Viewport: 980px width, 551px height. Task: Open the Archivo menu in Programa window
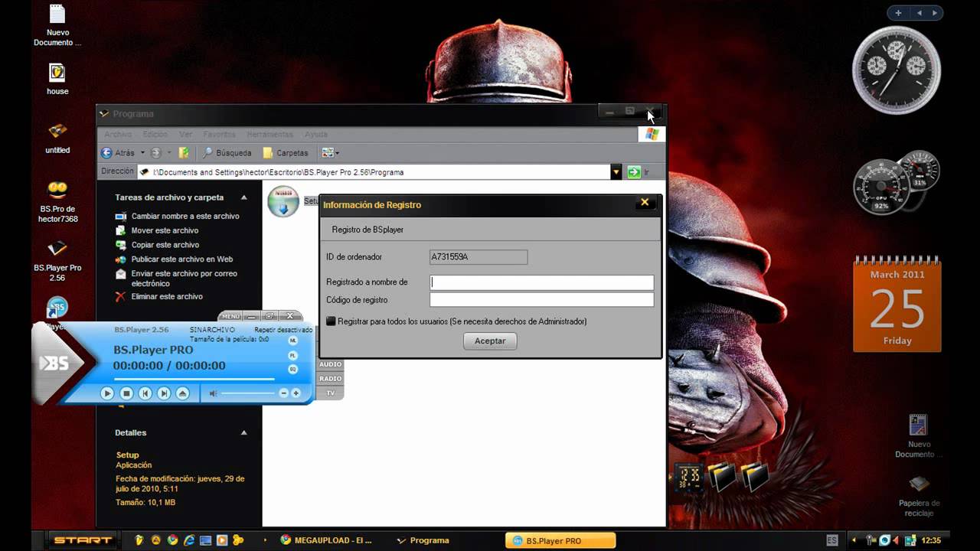[x=117, y=135]
